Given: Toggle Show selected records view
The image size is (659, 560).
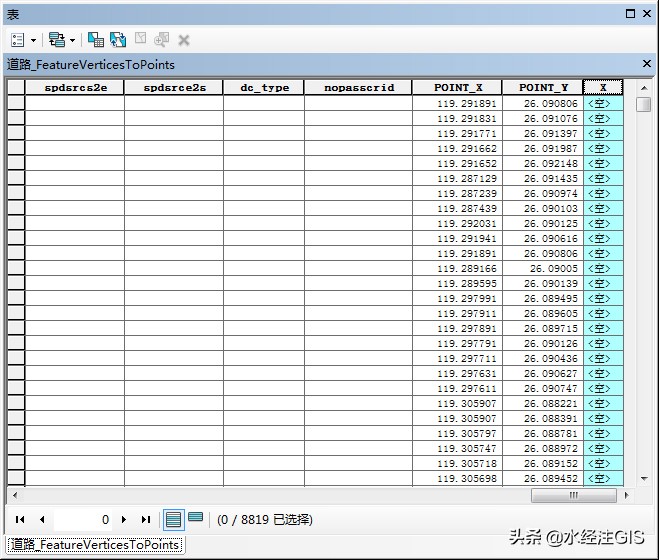Looking at the screenshot, I should coord(195,517).
